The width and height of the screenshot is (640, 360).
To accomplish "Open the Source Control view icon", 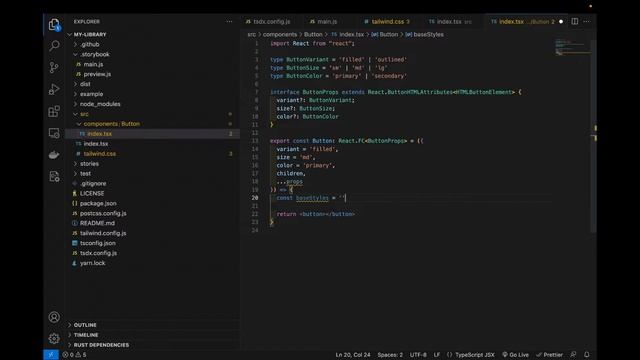I will pos(54,67).
